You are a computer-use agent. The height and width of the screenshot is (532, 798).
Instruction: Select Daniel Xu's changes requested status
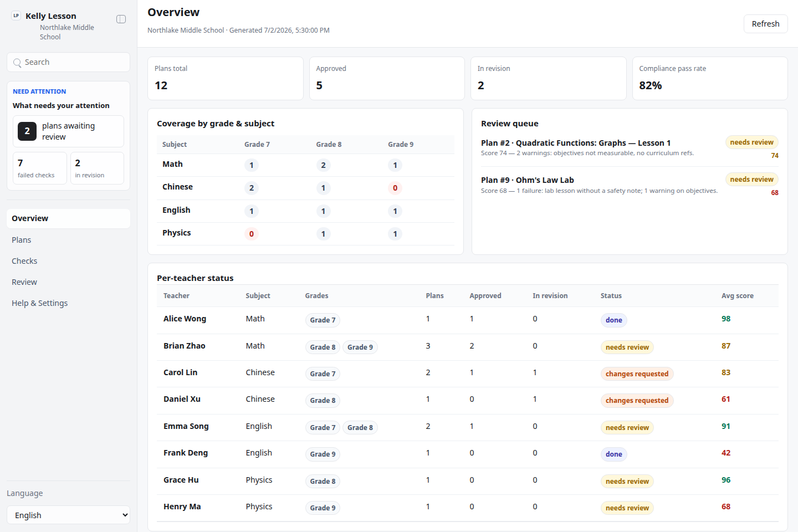(x=637, y=401)
